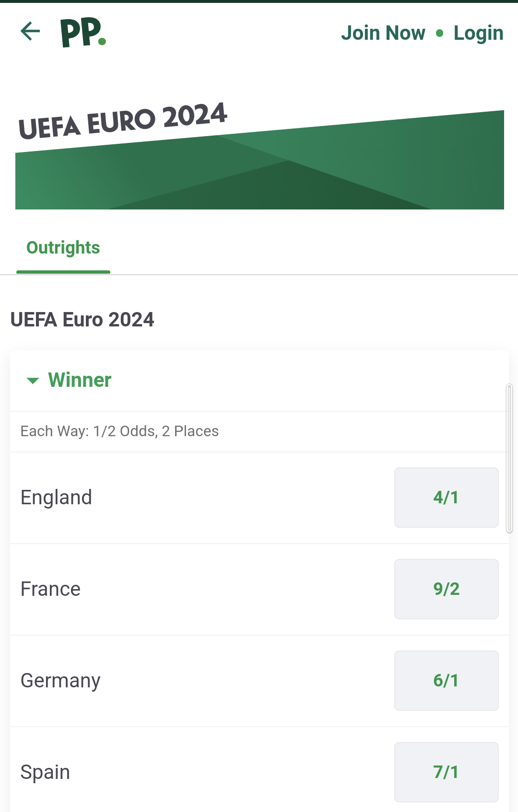Click the England team name
518x812 pixels.
pyautogui.click(x=56, y=498)
